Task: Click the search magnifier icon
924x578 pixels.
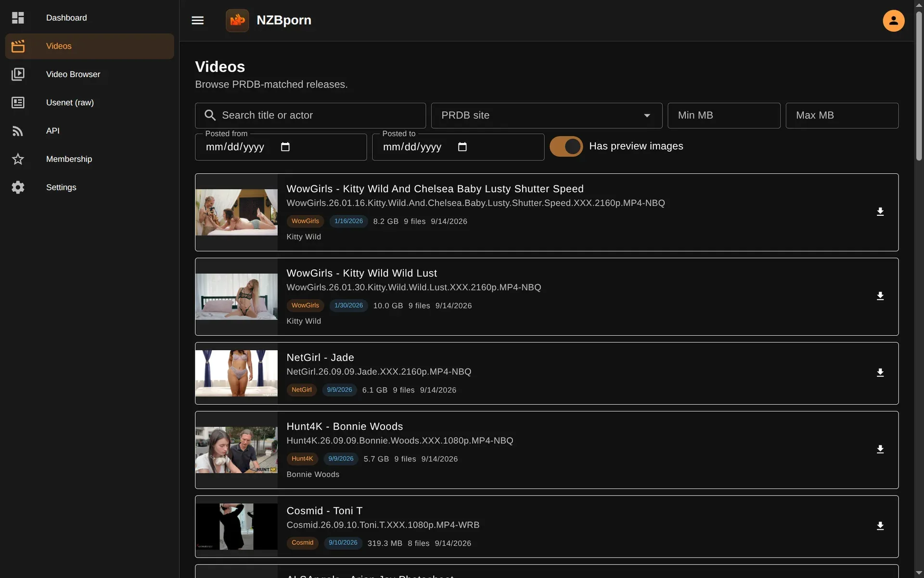Action: point(210,115)
